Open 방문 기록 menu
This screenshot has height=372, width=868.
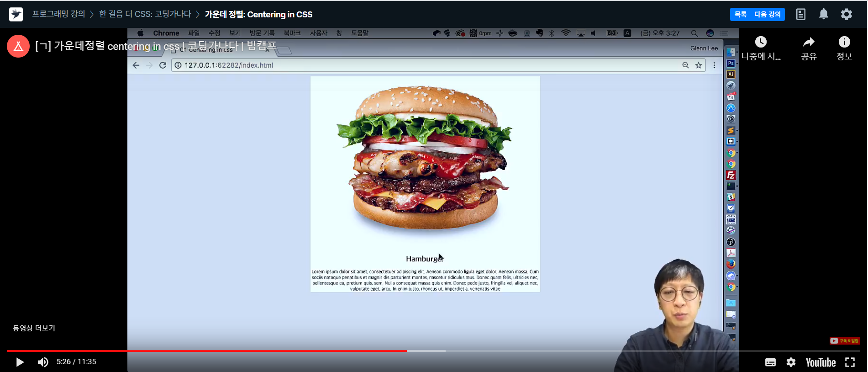(262, 33)
